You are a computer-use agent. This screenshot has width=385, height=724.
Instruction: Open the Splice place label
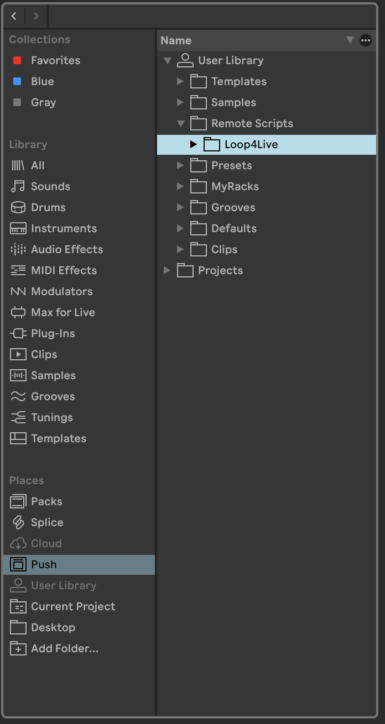point(47,523)
